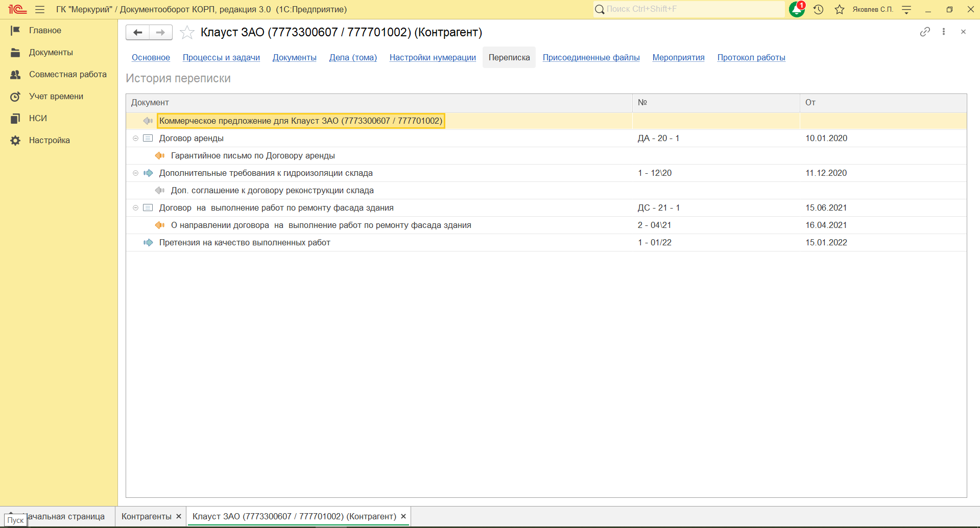
Task: Open the three-dot more actions menu
Action: pos(944,32)
